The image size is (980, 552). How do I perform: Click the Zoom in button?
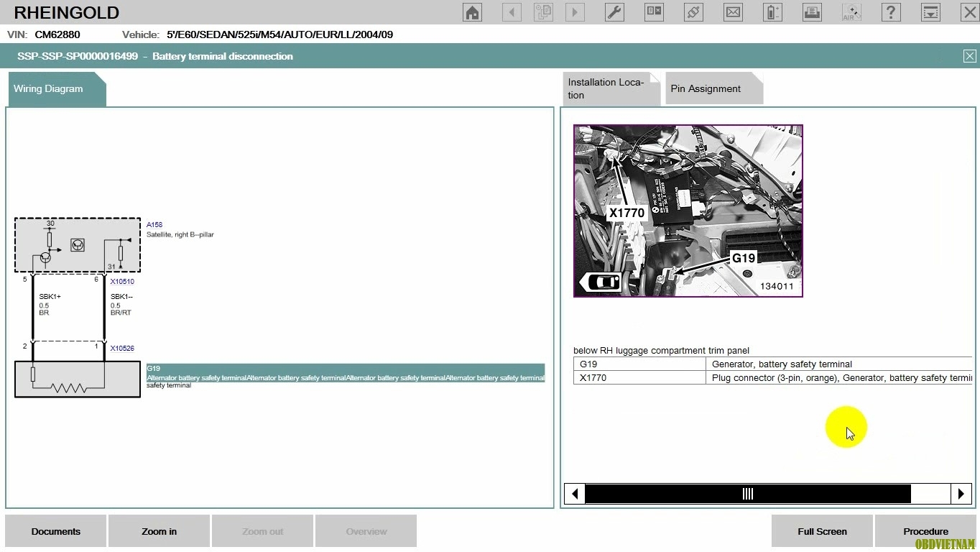click(160, 531)
